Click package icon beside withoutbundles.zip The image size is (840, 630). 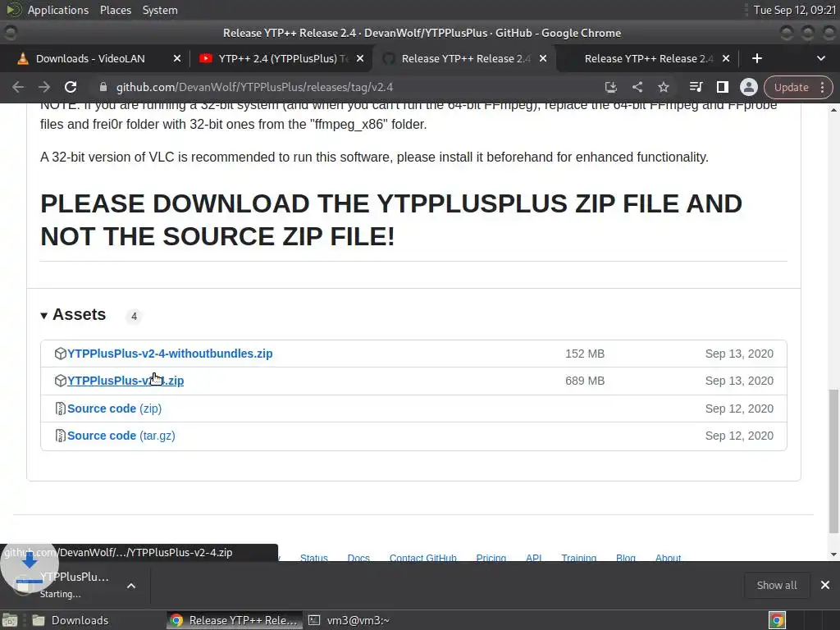tap(61, 354)
